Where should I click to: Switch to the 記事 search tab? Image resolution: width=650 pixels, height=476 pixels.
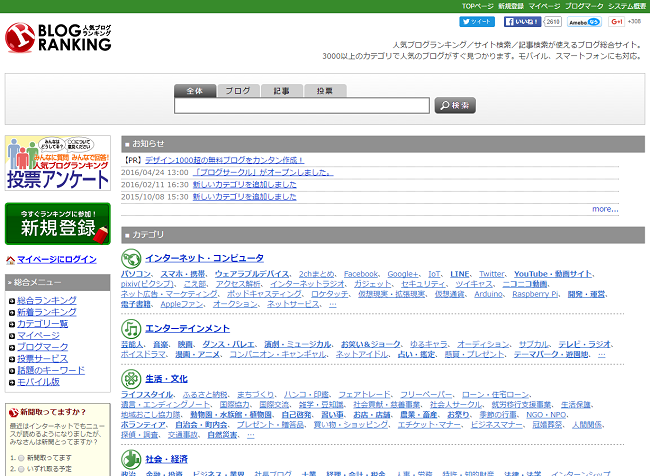282,90
